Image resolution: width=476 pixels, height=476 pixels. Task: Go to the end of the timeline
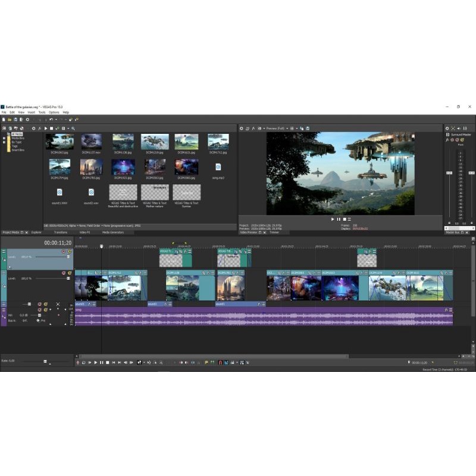(120, 362)
